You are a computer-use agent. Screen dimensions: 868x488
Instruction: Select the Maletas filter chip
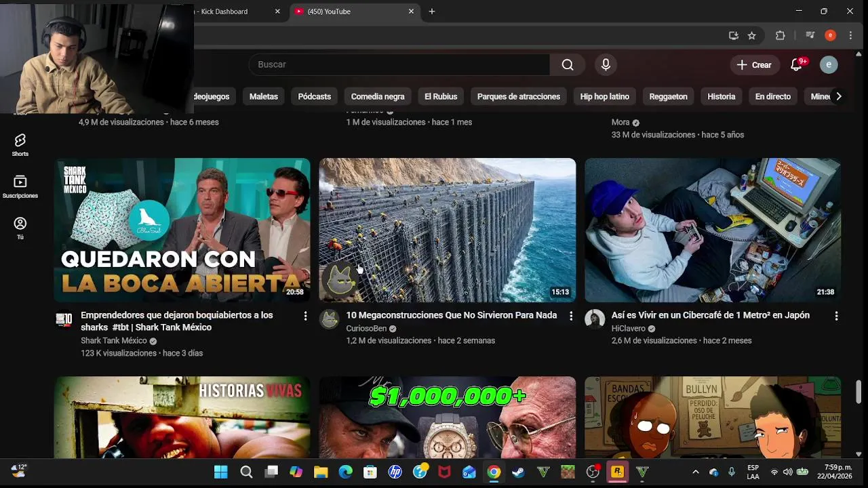[264, 96]
